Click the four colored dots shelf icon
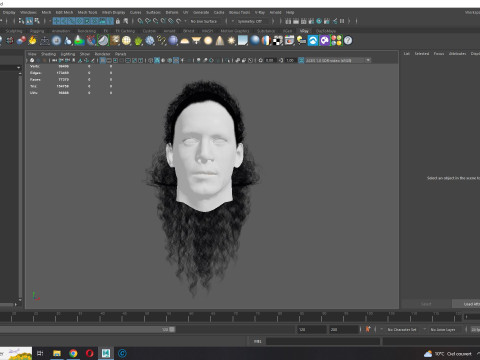480x360 pixels. click(336, 41)
